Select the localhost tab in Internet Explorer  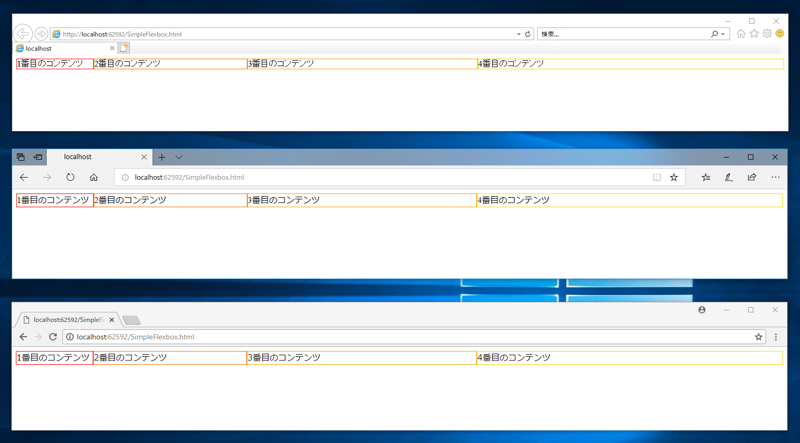point(65,48)
